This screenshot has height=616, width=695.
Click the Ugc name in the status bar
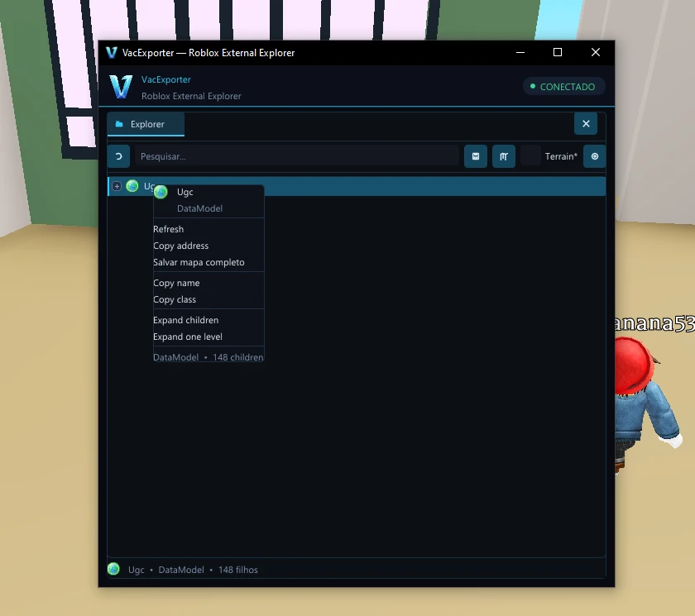tap(136, 570)
